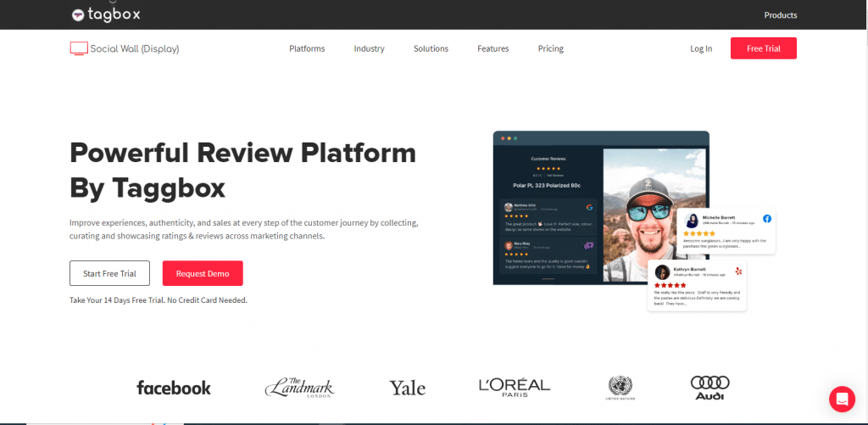This screenshot has height=425, width=868.
Task: Open the Products menu in top bar
Action: [781, 15]
